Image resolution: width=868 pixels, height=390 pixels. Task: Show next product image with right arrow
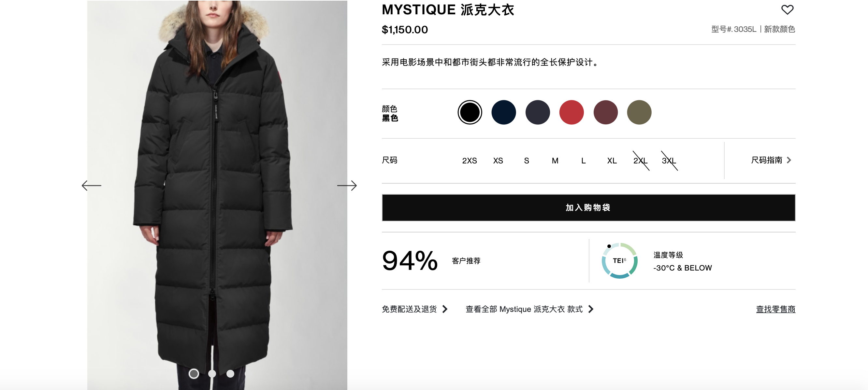coord(347,185)
